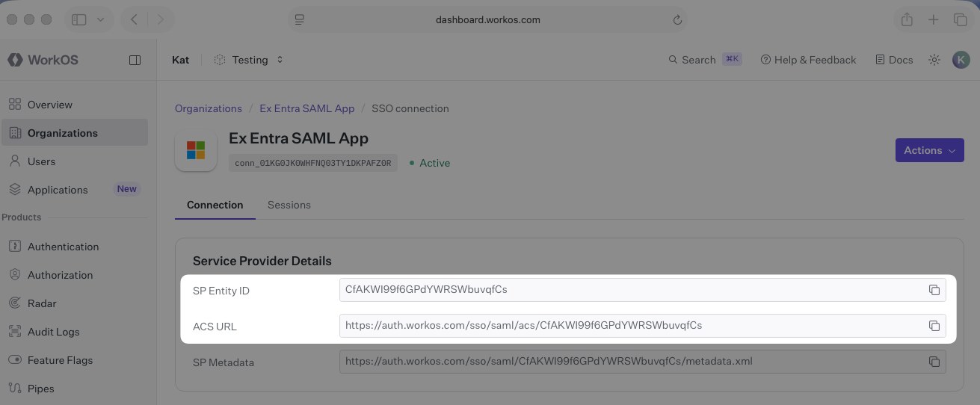Go forward in Safari
This screenshot has height=405, width=980.
pos(161,20)
